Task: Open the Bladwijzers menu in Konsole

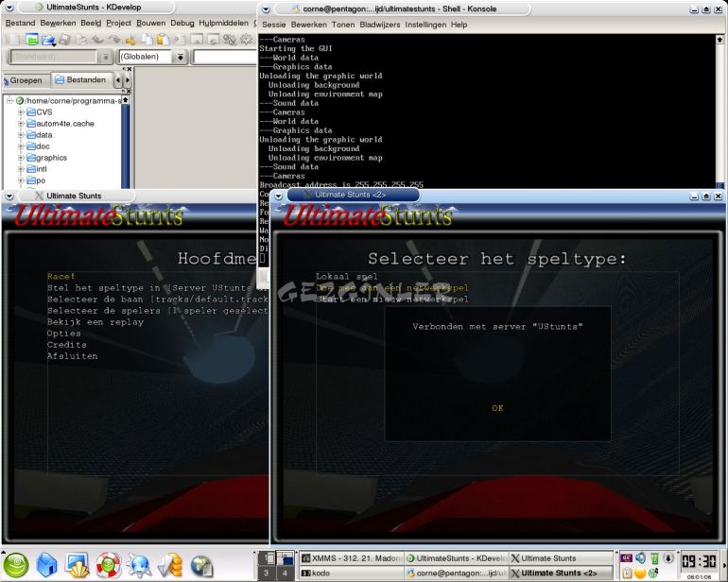Action: tap(380, 25)
